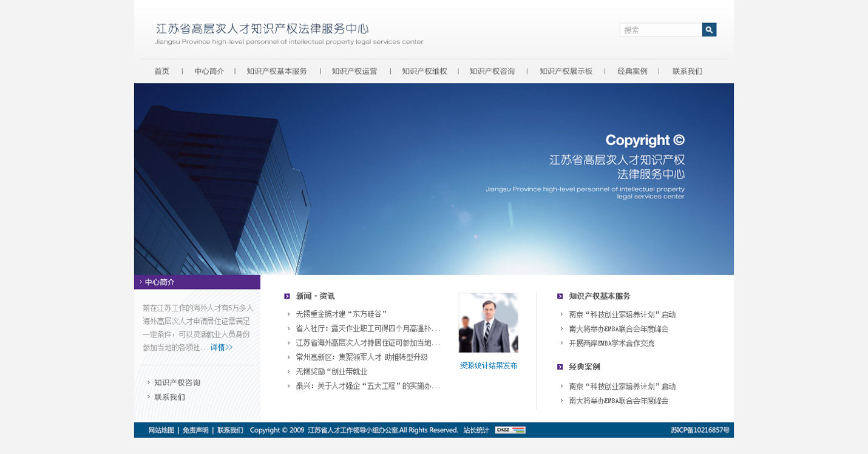Open news item 常州高新区：集聚领军人才
868x454 pixels.
pos(361,357)
